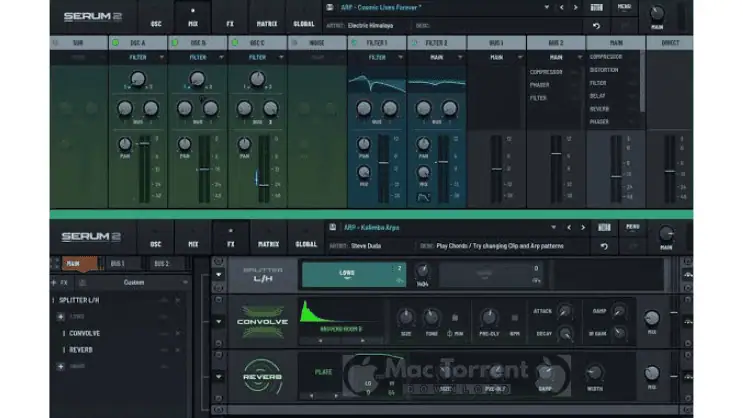Load next Convolve impulse response
743x418 pixels.
click(362, 340)
